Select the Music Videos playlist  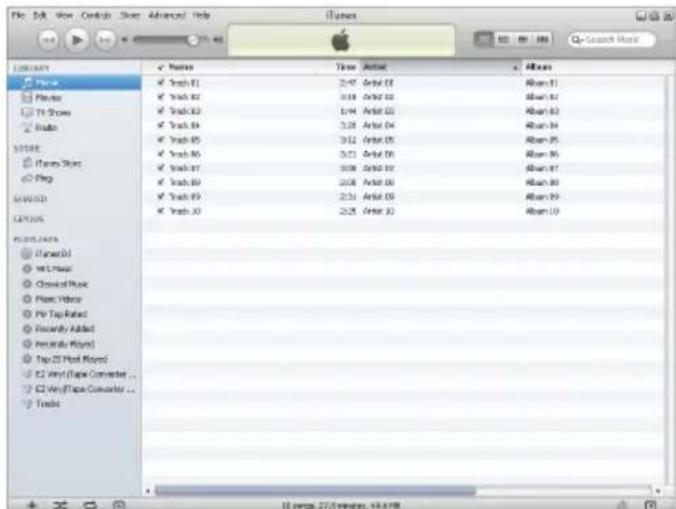[x=74, y=299]
